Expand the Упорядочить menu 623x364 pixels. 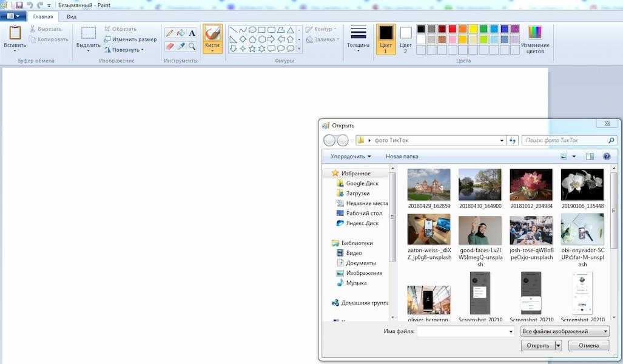click(x=351, y=157)
